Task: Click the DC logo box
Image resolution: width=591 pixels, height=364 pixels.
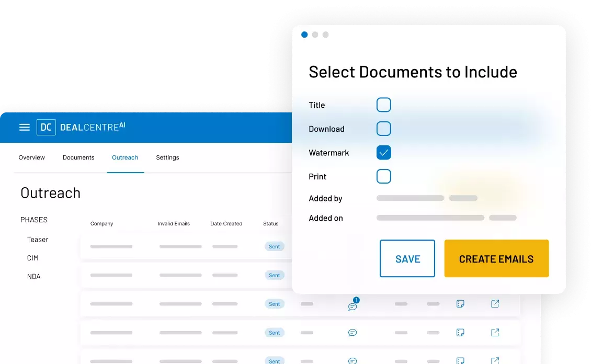Action: (x=46, y=128)
